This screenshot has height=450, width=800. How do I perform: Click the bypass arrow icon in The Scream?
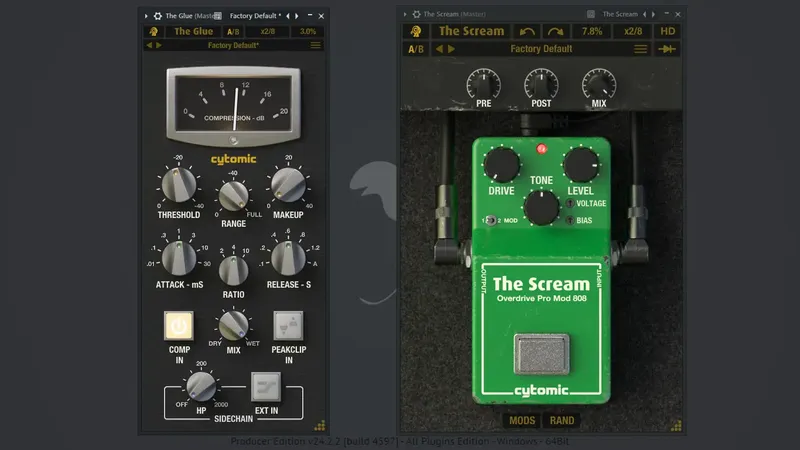tap(667, 49)
